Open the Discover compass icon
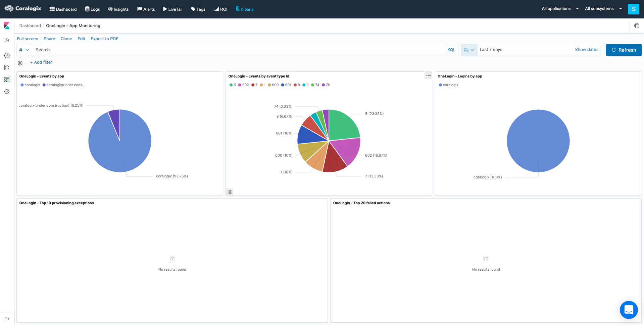 point(7,56)
